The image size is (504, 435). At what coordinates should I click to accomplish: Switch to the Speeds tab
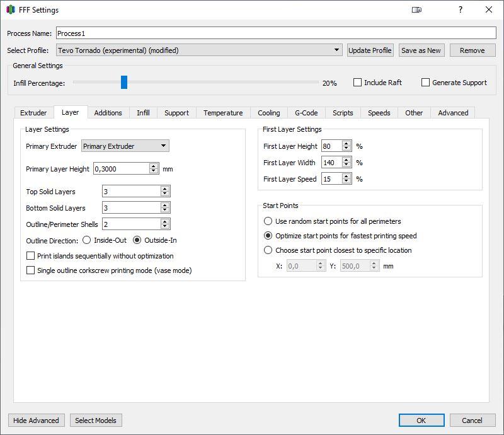coord(379,113)
